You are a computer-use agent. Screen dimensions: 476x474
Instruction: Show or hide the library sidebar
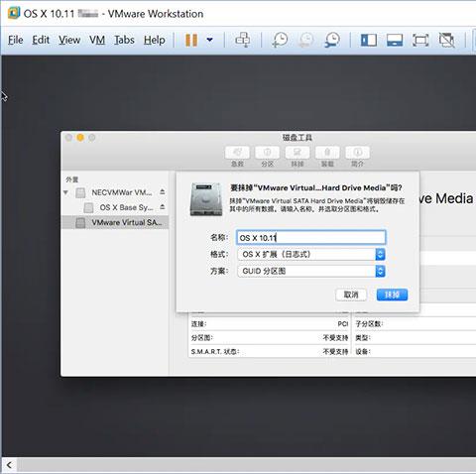click(369, 40)
